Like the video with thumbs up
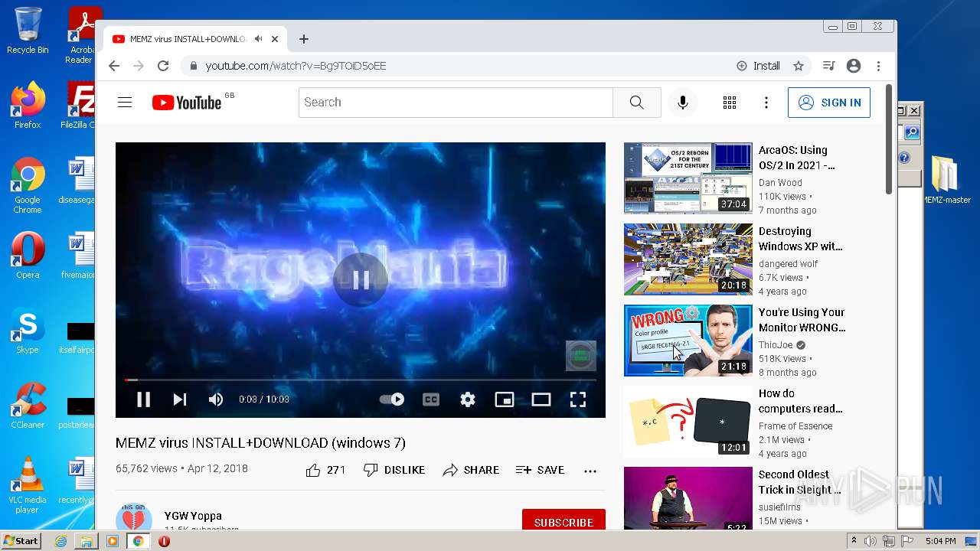This screenshot has height=551, width=980. pos(326,470)
